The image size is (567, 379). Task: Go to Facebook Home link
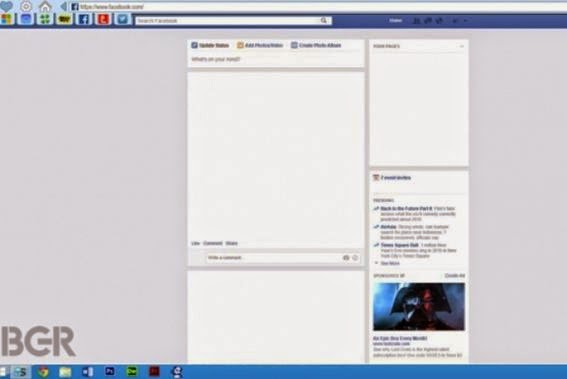pyautogui.click(x=396, y=21)
